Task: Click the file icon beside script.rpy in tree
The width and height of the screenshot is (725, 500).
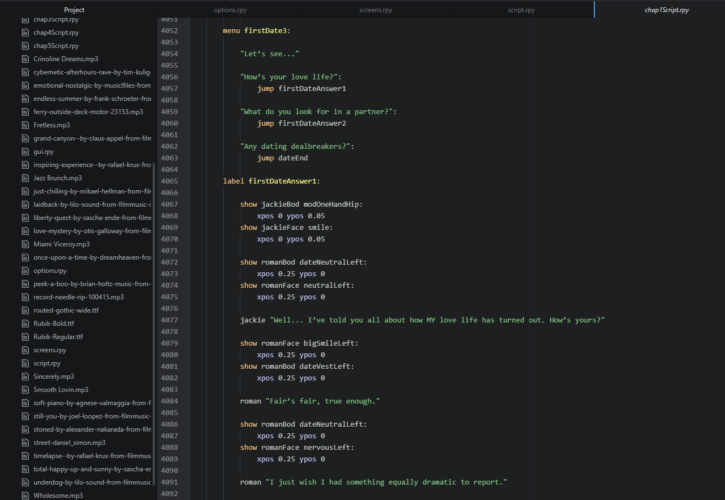Action: tap(25, 363)
